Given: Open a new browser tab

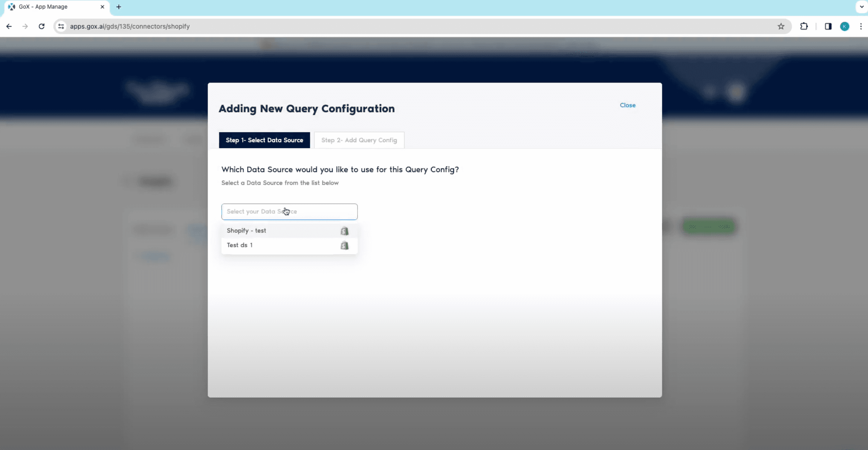Looking at the screenshot, I should tap(119, 7).
